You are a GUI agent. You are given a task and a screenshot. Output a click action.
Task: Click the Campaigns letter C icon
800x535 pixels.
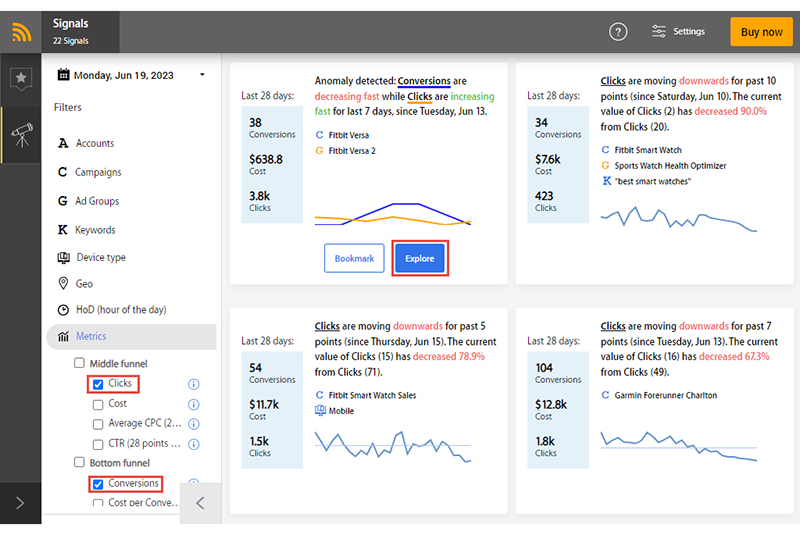click(x=63, y=172)
